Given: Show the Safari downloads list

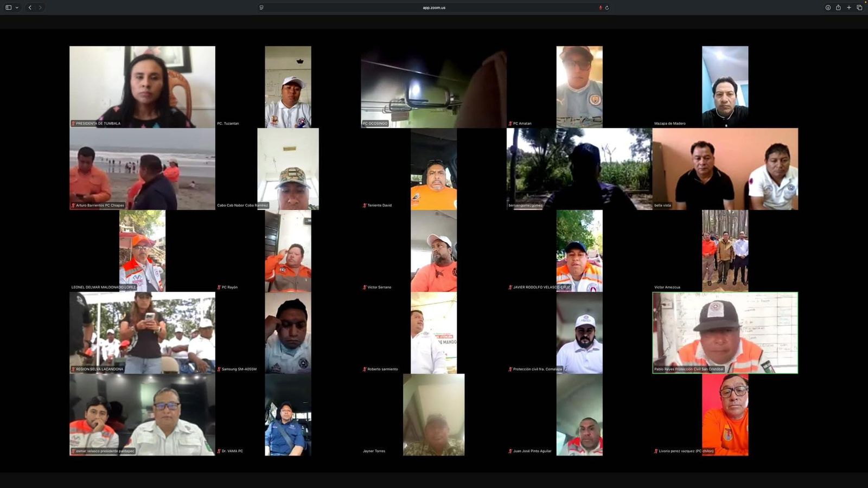Looking at the screenshot, I should [828, 8].
